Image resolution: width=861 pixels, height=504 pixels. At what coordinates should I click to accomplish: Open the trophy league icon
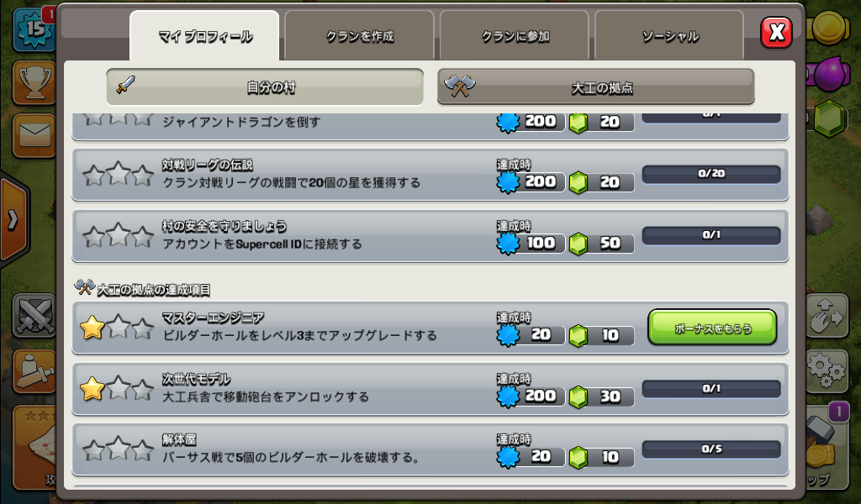pos(34,83)
